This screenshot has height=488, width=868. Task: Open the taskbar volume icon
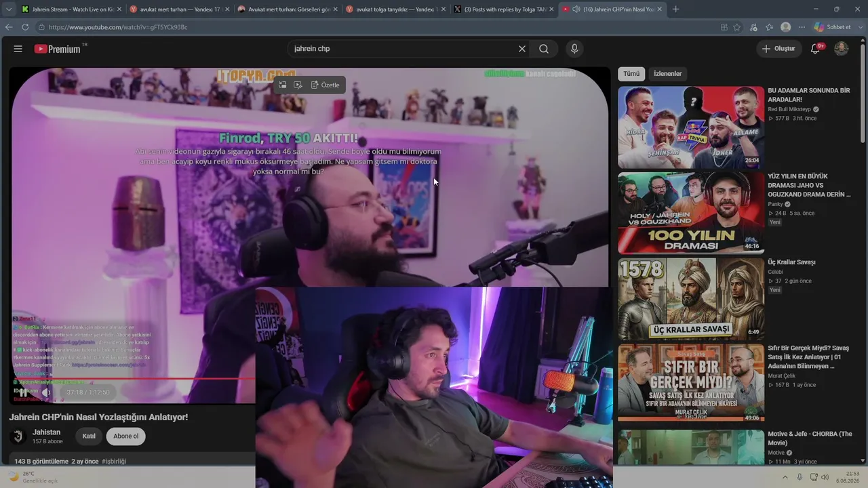click(825, 477)
